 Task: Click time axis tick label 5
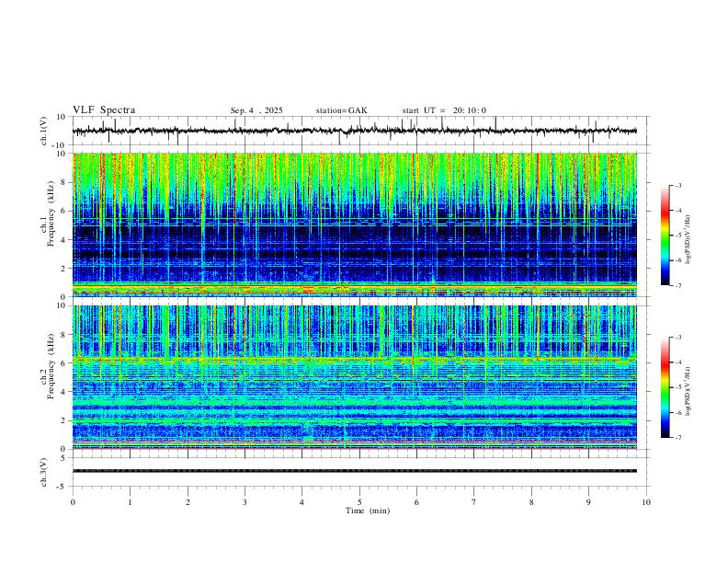(x=359, y=502)
